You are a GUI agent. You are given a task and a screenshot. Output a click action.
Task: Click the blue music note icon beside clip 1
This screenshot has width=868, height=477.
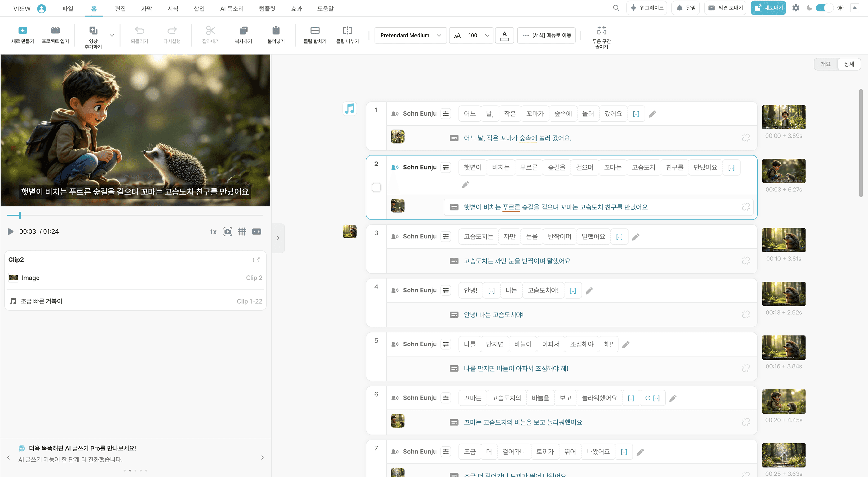click(349, 109)
